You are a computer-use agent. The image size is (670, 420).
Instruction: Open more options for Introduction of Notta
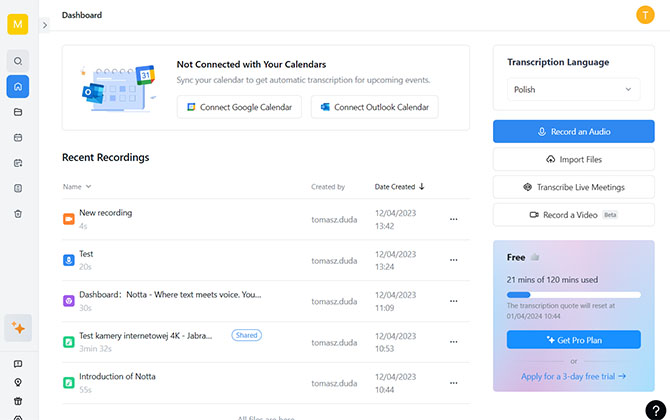(x=453, y=383)
